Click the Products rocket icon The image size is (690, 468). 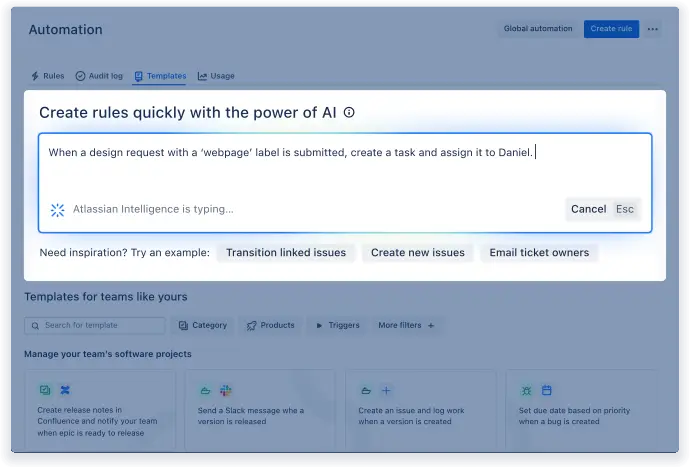coord(251,326)
